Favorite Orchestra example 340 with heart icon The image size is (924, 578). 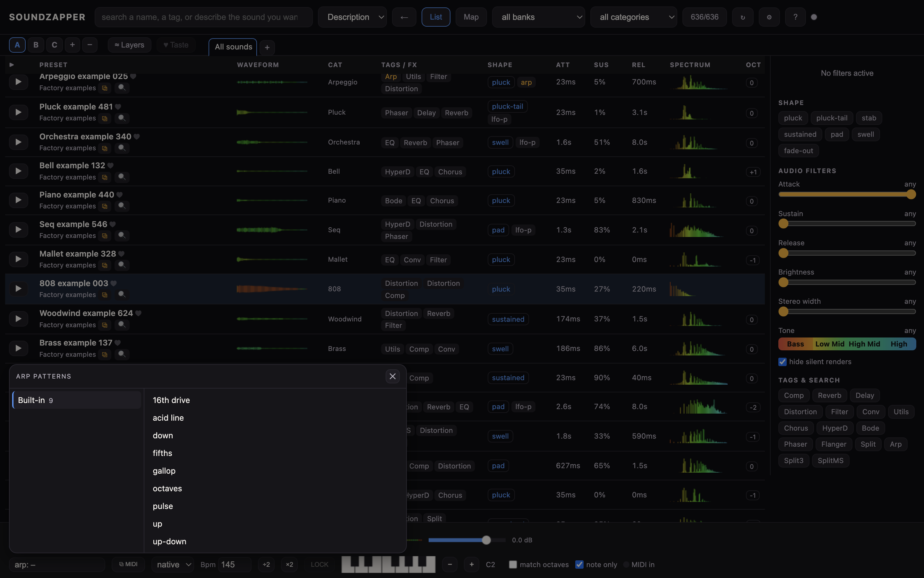point(137,136)
